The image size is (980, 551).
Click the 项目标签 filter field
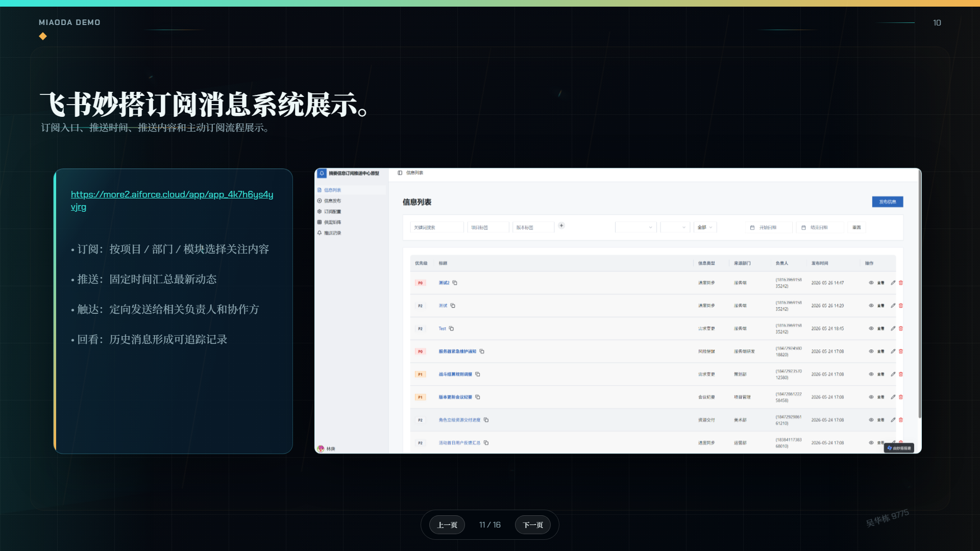488,228
